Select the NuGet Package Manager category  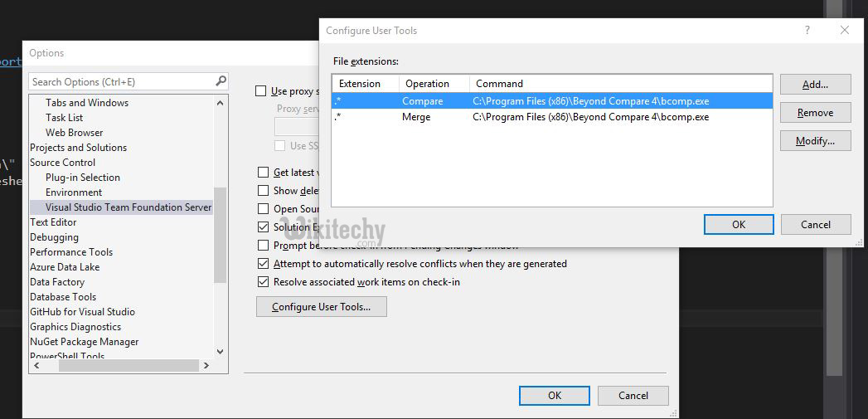84,342
